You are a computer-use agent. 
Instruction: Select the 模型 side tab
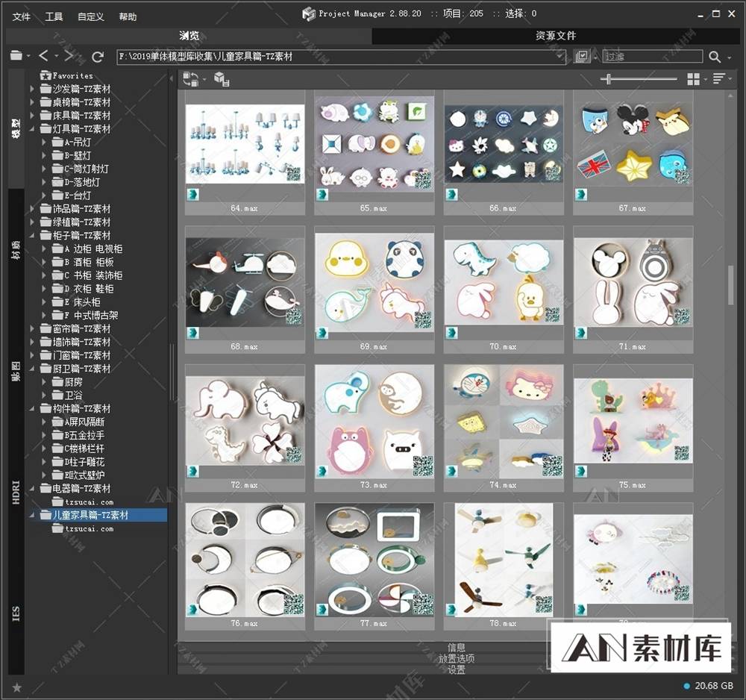(x=16, y=128)
